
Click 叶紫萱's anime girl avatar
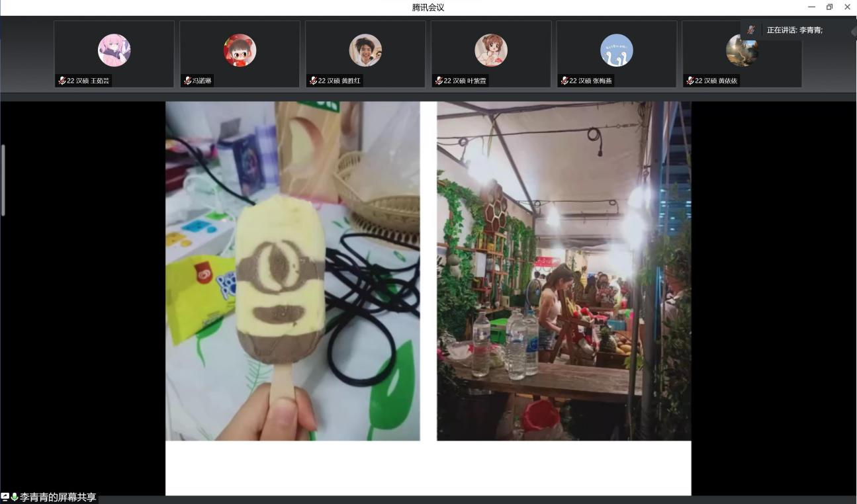491,50
